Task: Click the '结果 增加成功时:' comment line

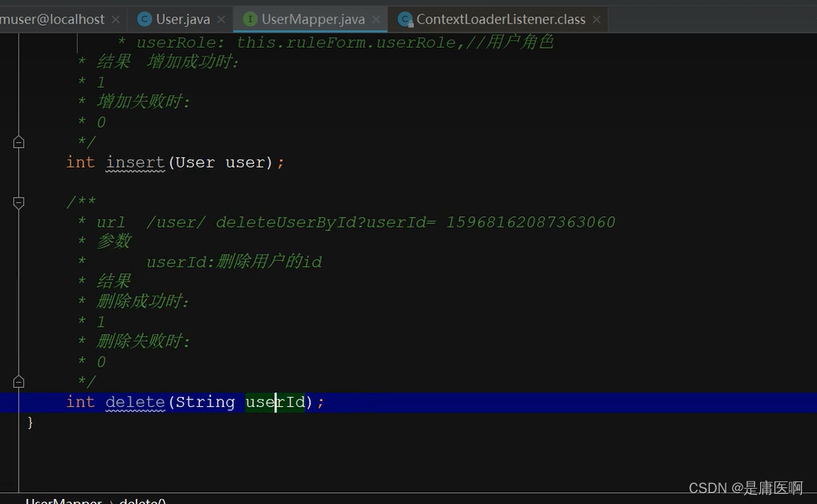Action: [x=167, y=62]
